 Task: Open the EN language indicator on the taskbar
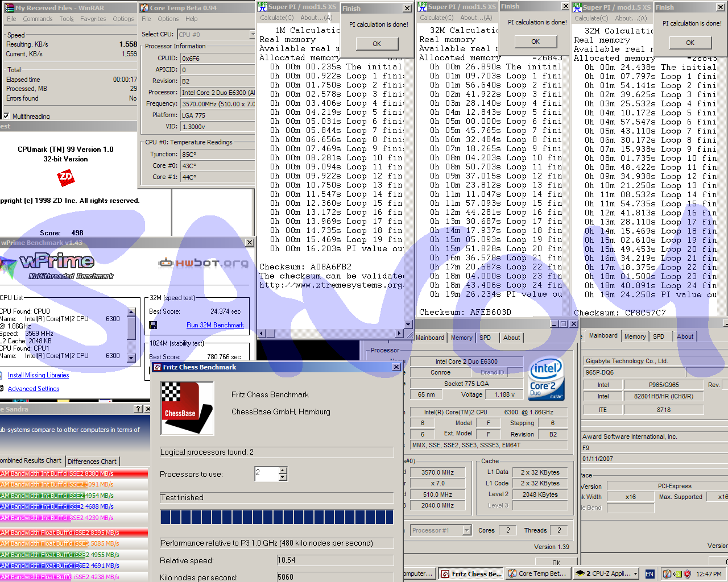650,574
